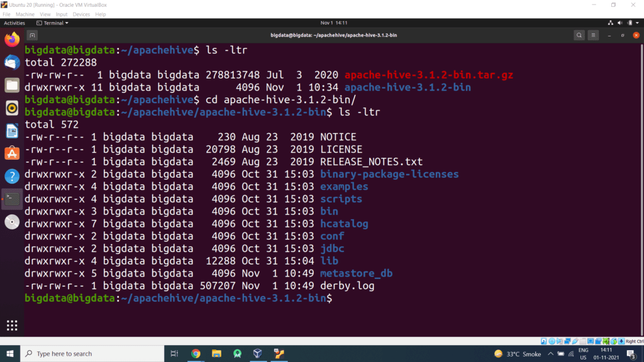The height and width of the screenshot is (362, 644).
Task: Open the Ubuntu clock Nov 1 14:11
Action: pos(334,23)
